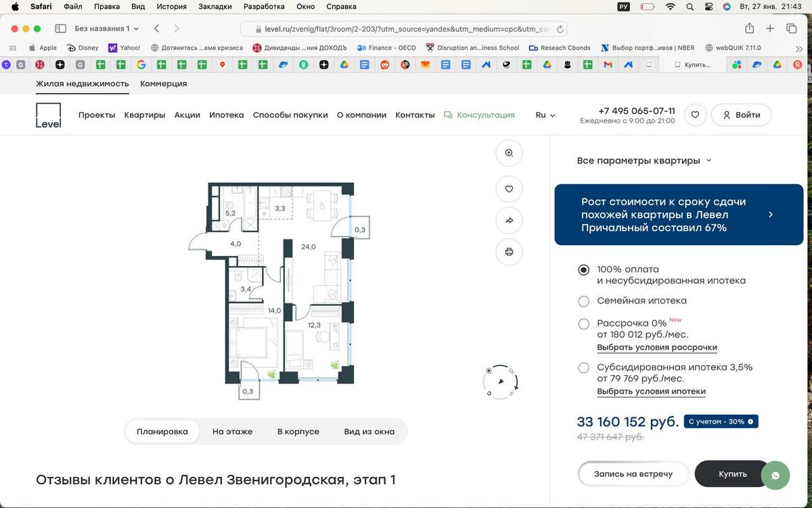Open Контакты navigation link

[x=415, y=115]
